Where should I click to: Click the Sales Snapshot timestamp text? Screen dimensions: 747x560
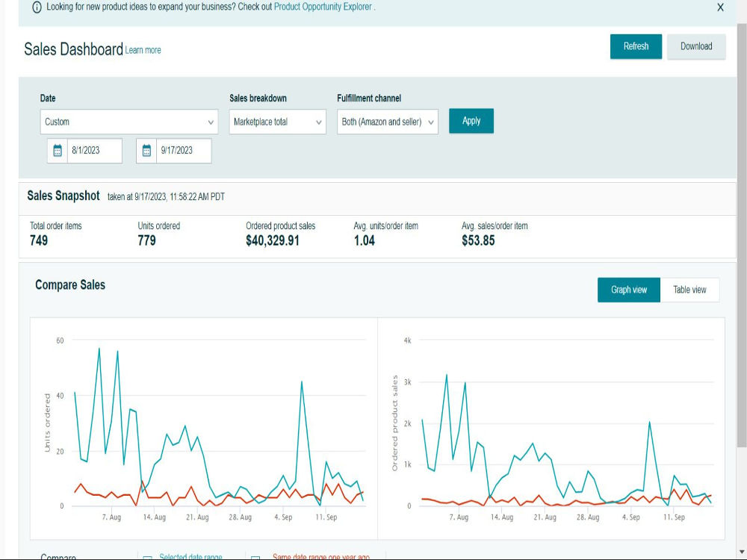pyautogui.click(x=166, y=196)
